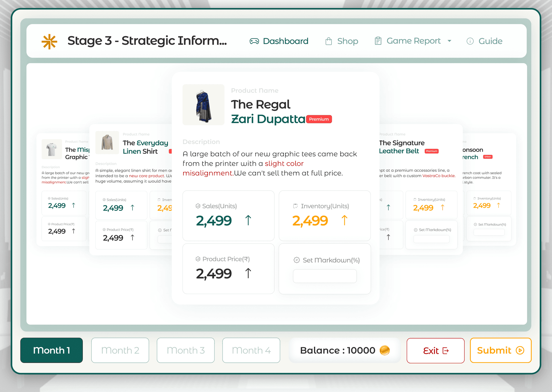Click the Game Report clipboard icon

pyautogui.click(x=378, y=41)
